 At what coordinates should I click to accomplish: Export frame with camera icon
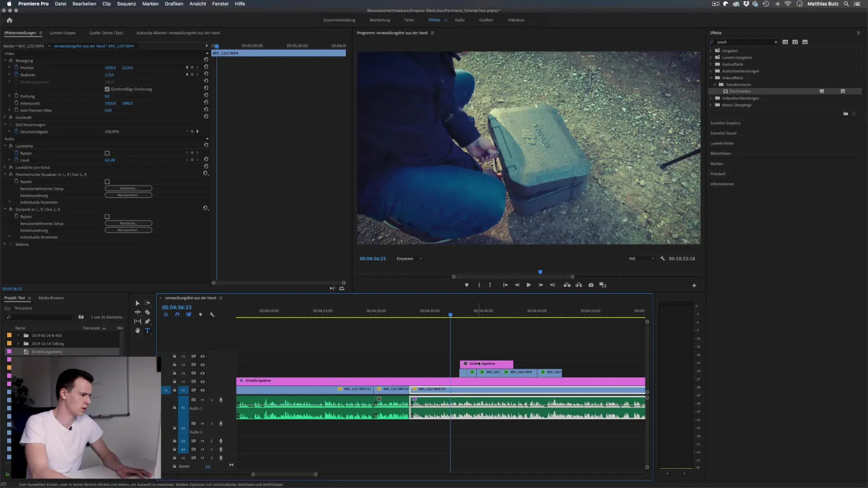[591, 285]
